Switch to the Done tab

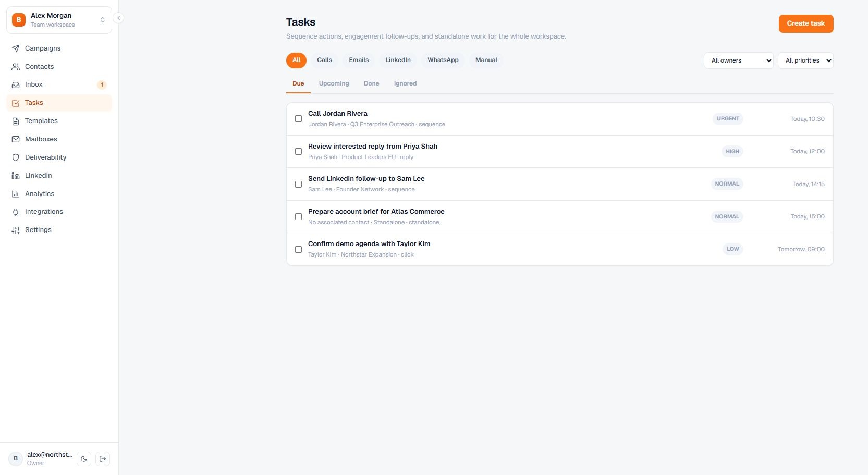click(372, 83)
